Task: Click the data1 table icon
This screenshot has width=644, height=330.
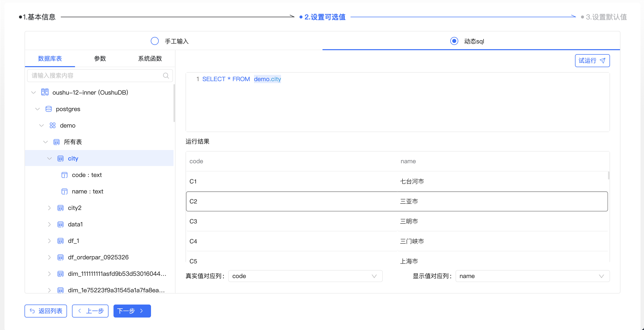Action: [x=60, y=224]
